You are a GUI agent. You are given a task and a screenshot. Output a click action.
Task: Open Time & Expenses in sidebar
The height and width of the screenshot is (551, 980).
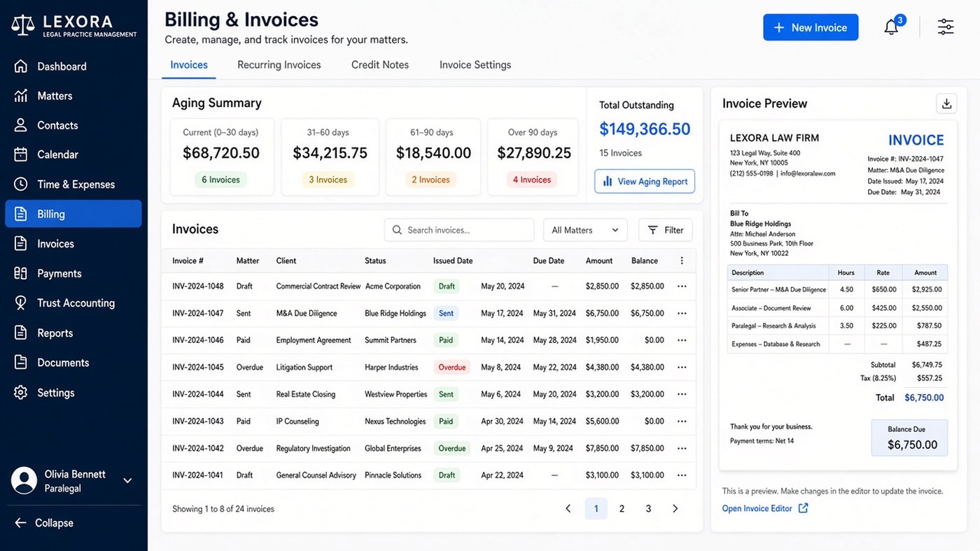[73, 184]
